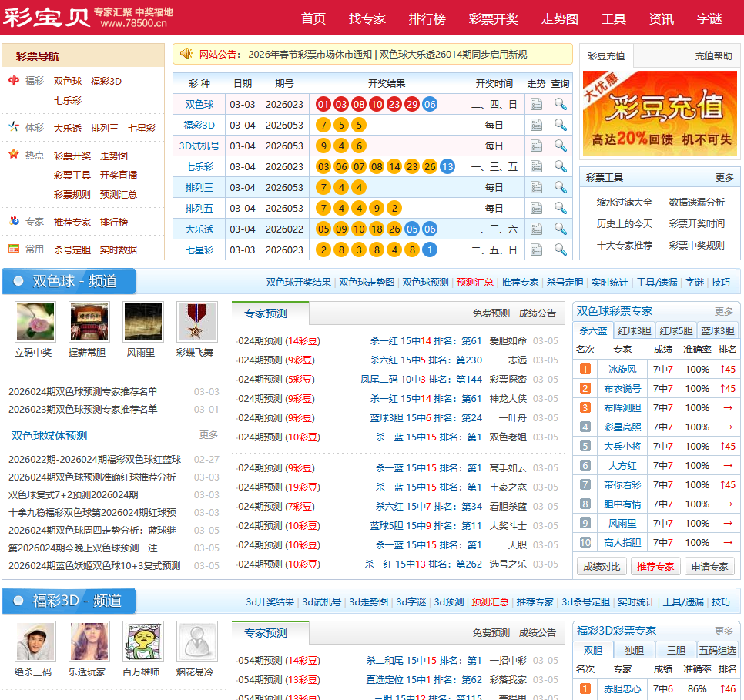Click the 申请专家 button
The width and height of the screenshot is (744, 700).
[709, 566]
